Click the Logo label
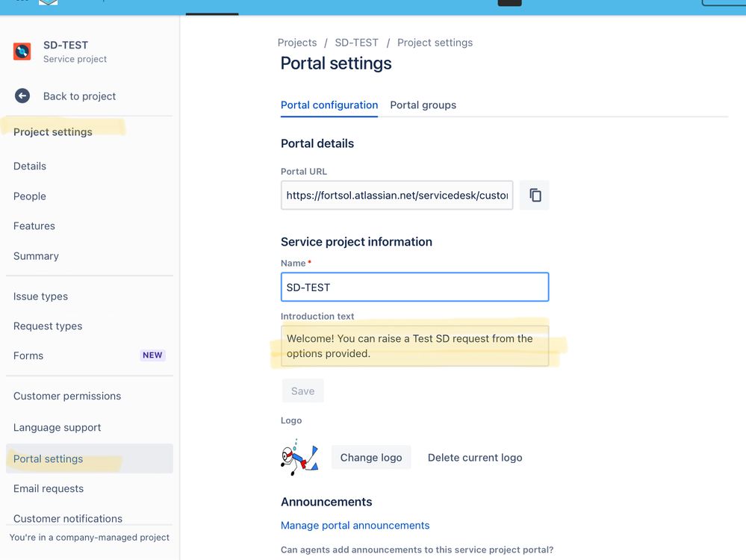The height and width of the screenshot is (560, 746). [291, 420]
